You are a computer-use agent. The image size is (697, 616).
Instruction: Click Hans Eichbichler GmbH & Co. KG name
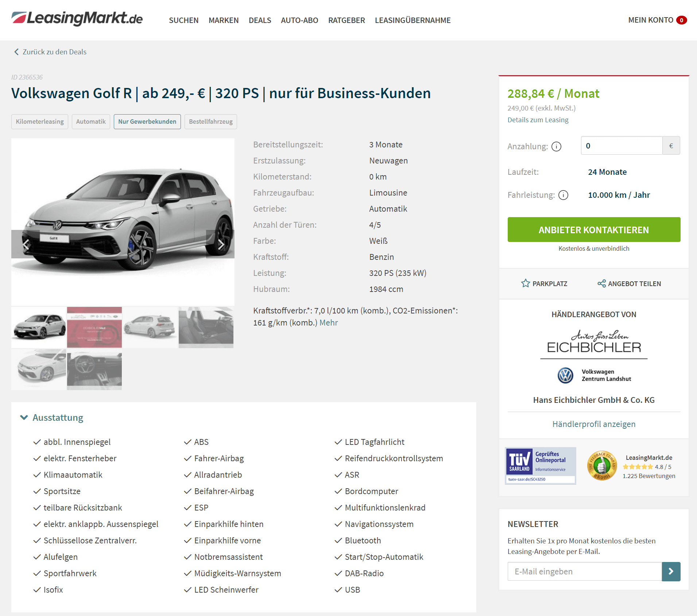pos(594,400)
